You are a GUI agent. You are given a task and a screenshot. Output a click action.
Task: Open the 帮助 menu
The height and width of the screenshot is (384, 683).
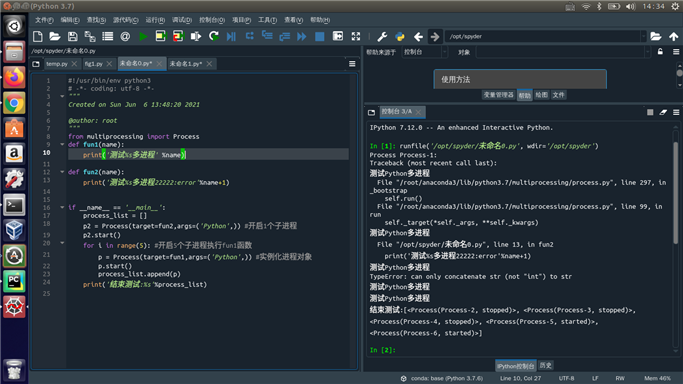320,20
